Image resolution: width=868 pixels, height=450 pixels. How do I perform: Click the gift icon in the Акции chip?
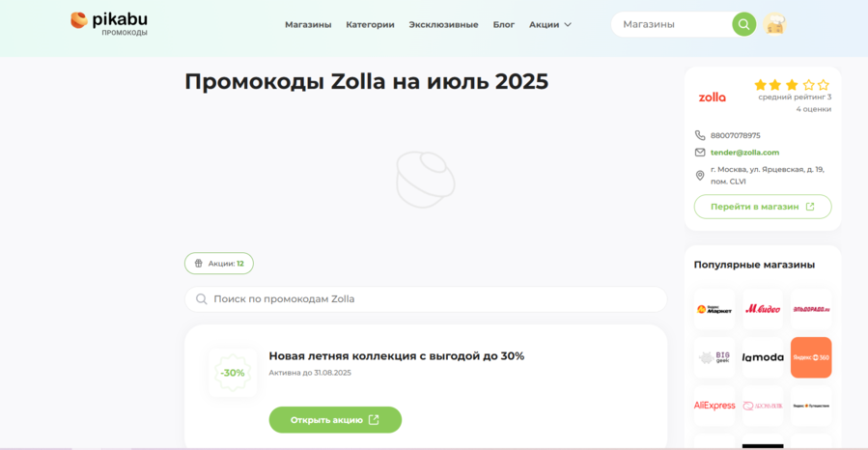(x=198, y=264)
